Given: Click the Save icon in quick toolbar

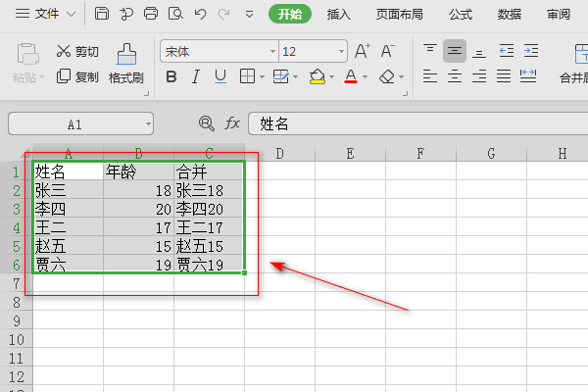Looking at the screenshot, I should click(x=102, y=14).
